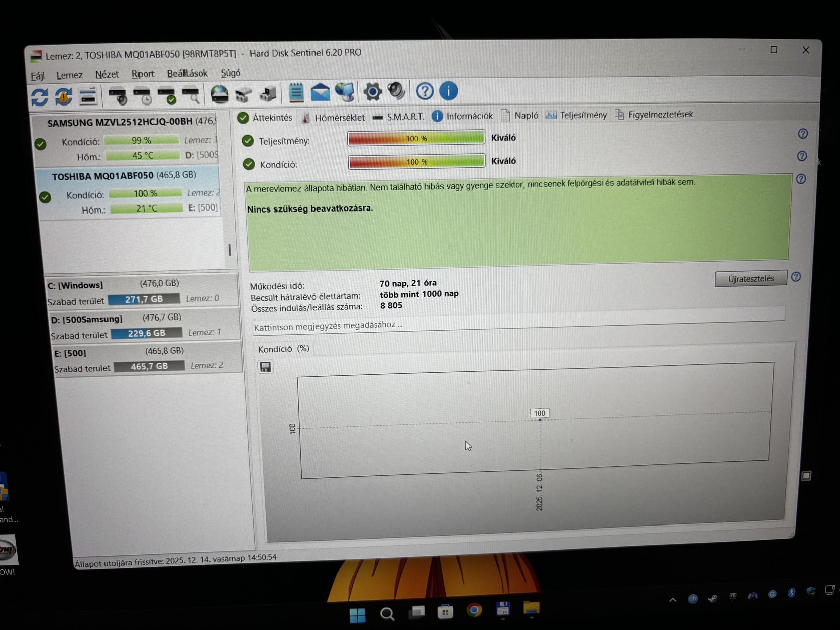Open the Nézet menu
Screen dimensions: 840x630
[x=107, y=74]
